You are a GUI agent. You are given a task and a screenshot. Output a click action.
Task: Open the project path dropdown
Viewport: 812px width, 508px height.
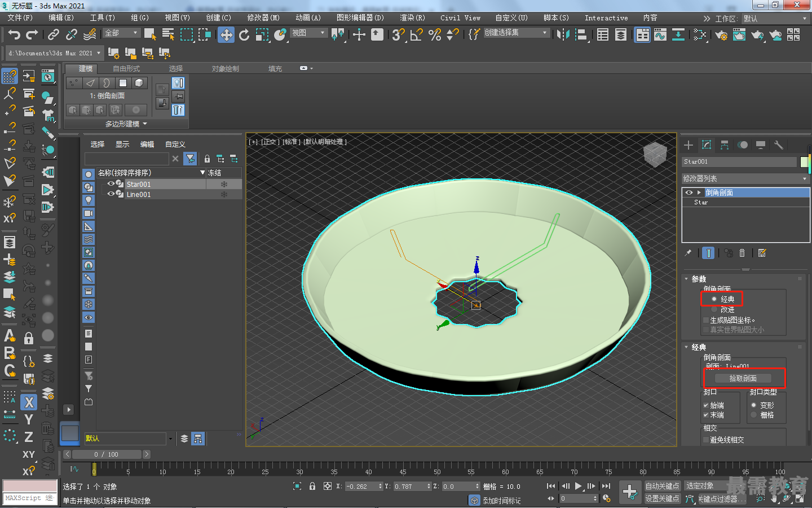click(55, 53)
